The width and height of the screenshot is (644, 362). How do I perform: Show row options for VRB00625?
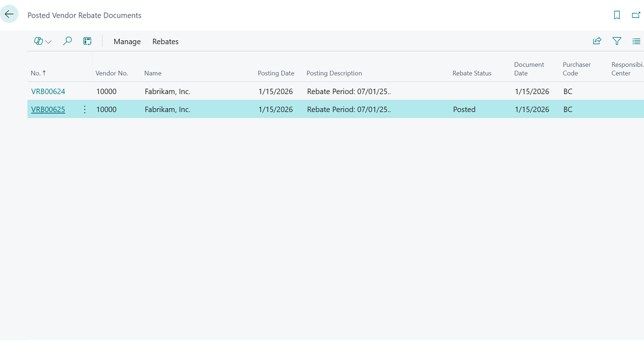click(85, 110)
